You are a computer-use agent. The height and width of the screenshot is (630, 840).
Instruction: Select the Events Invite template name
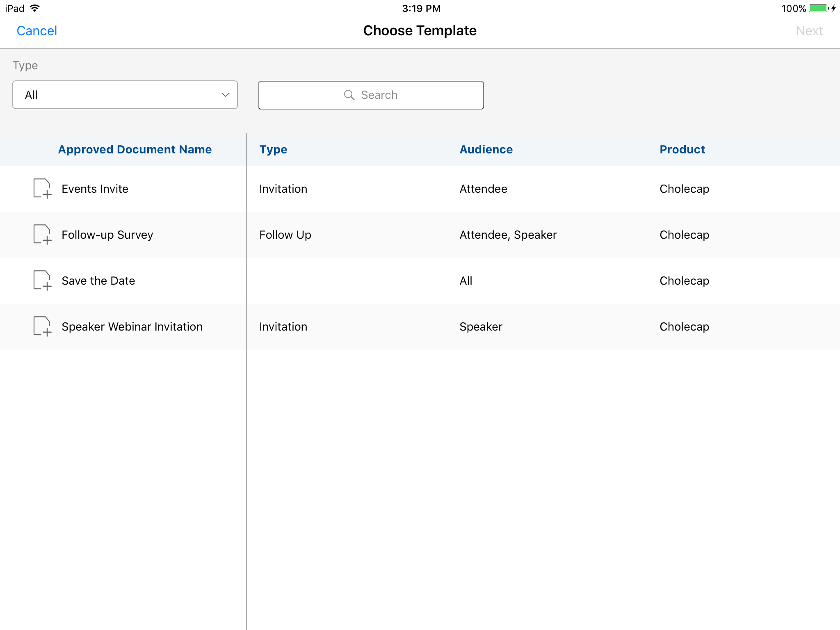(95, 189)
